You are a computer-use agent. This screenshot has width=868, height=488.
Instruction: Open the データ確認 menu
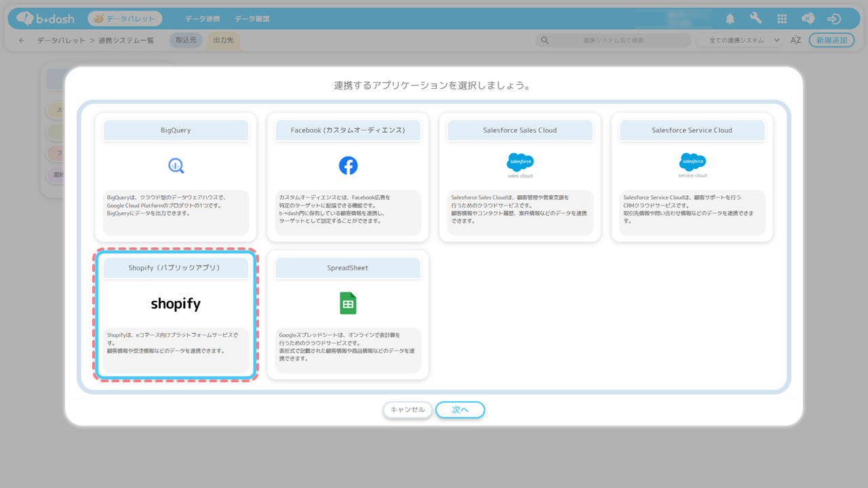(x=252, y=19)
